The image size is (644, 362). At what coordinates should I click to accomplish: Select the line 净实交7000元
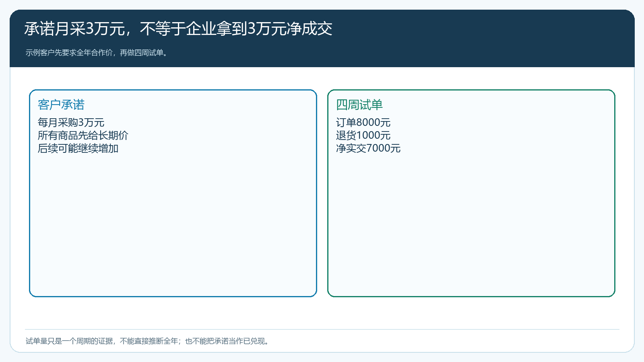(x=368, y=148)
